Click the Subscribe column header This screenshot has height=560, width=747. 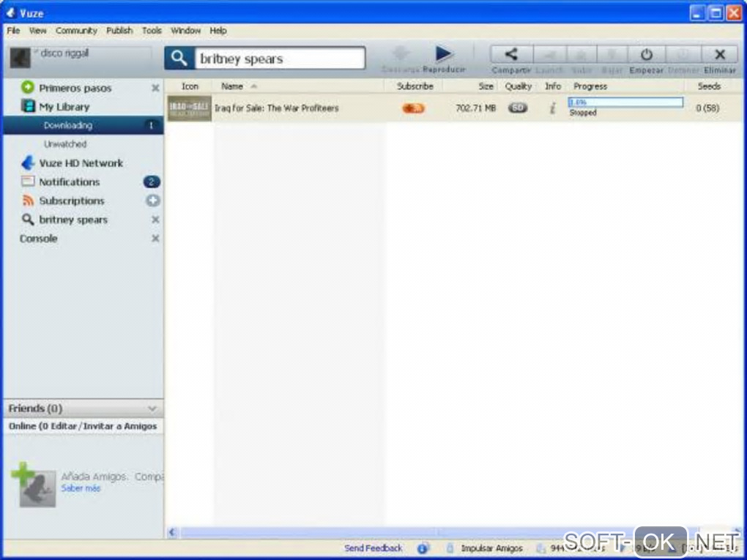coord(415,86)
